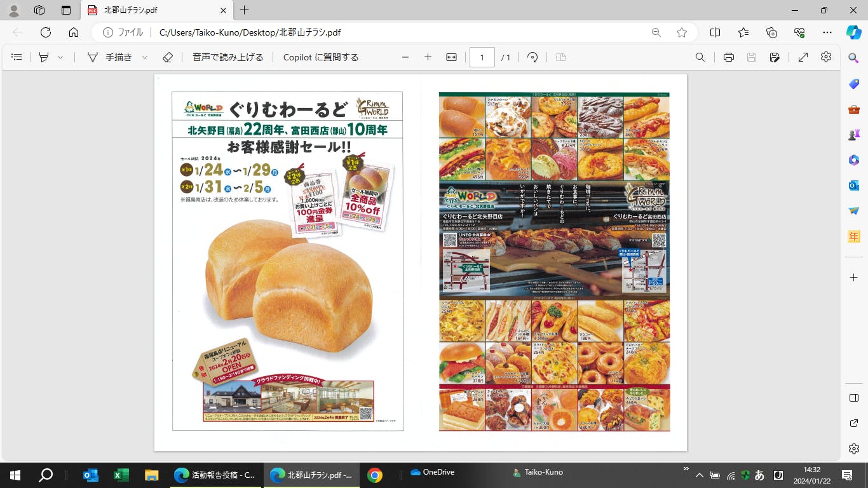Image resolution: width=868 pixels, height=488 pixels.
Task: Click the Rotate page icon
Action: click(x=533, y=57)
